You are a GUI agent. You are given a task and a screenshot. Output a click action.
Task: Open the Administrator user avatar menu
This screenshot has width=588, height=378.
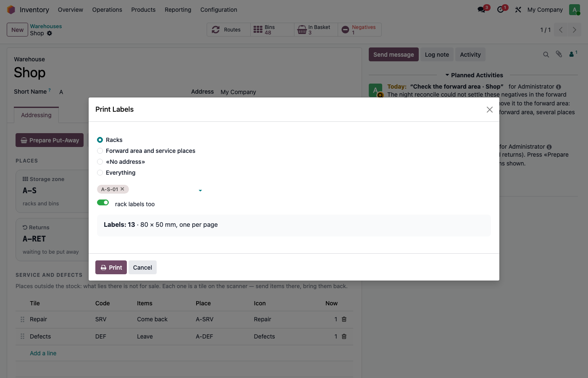point(575,10)
